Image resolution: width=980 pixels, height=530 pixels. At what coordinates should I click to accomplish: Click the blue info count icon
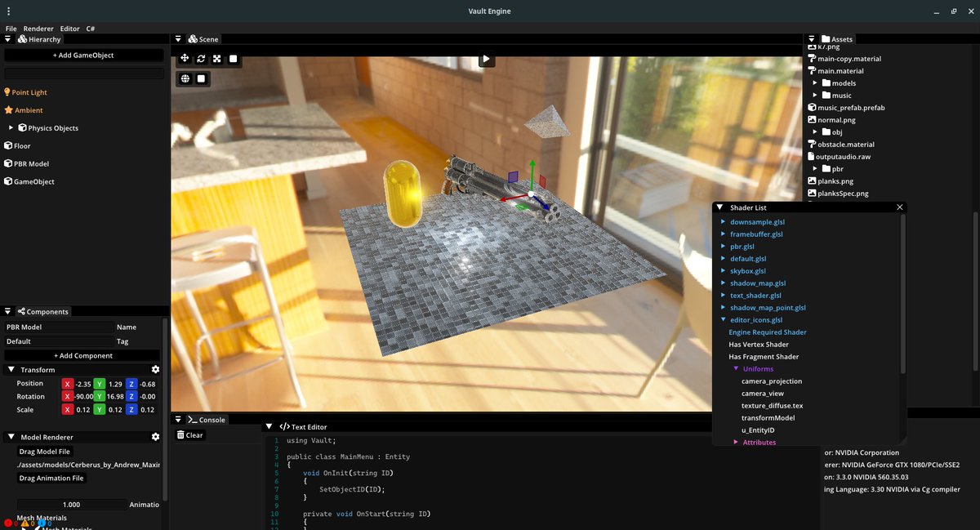pos(41,523)
